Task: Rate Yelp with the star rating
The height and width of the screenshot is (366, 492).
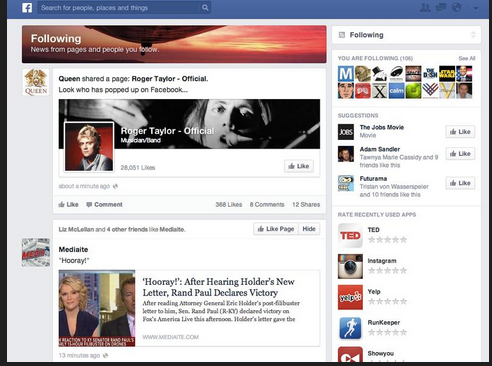Action: 387,301
